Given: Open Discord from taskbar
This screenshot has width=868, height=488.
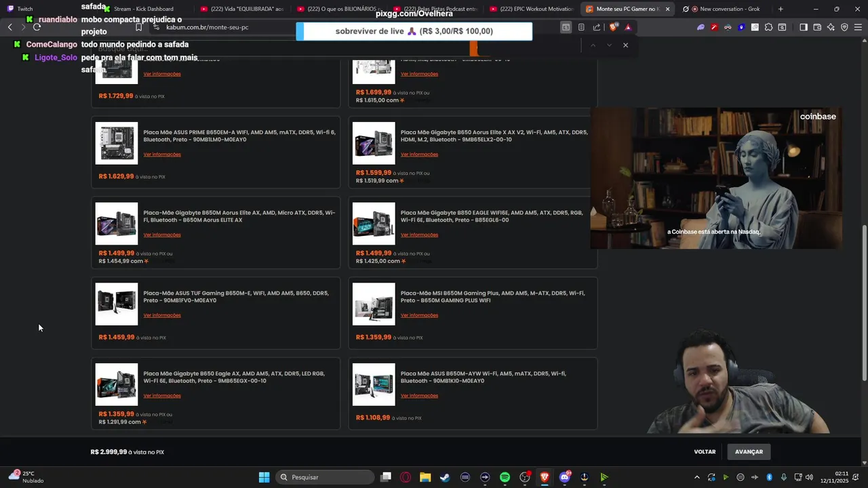Looking at the screenshot, I should (x=564, y=477).
